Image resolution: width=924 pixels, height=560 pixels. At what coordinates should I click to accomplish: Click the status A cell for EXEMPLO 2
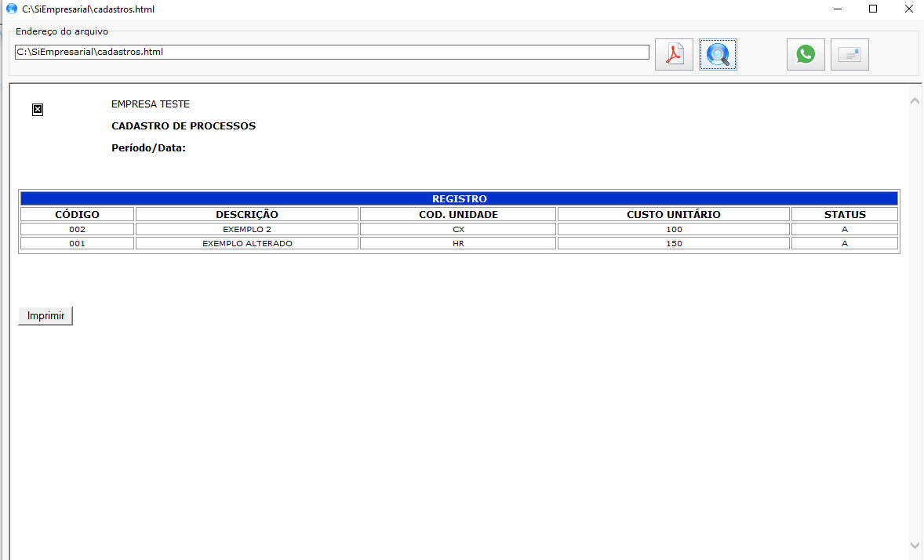click(845, 229)
